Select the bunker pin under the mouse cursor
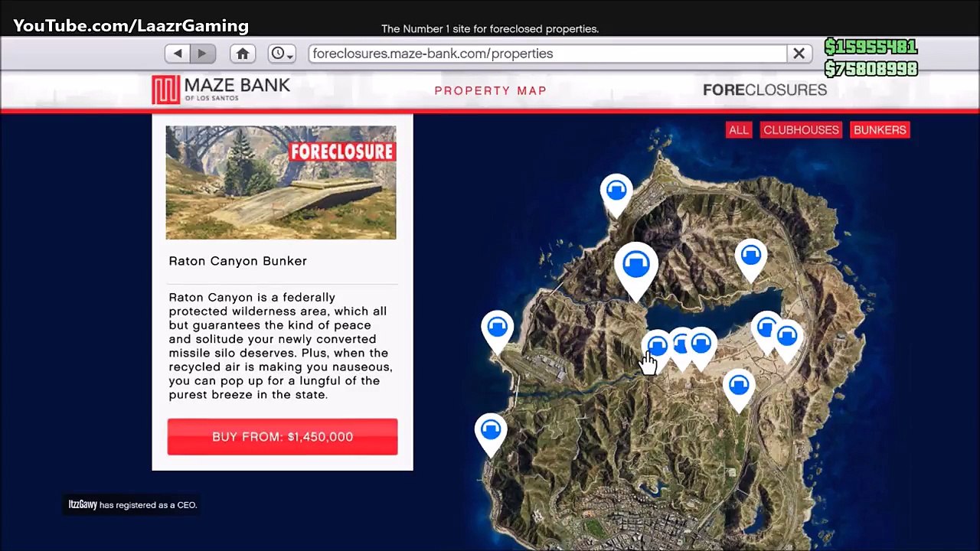This screenshot has width=980, height=551. tap(656, 348)
